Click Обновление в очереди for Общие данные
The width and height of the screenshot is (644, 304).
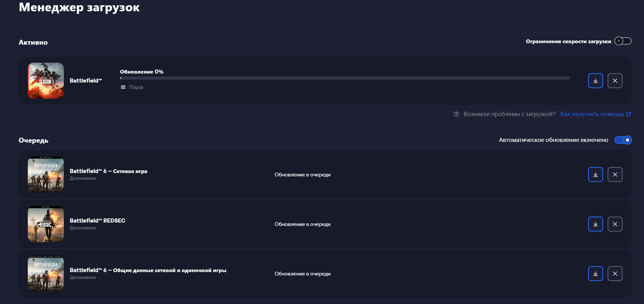(303, 274)
